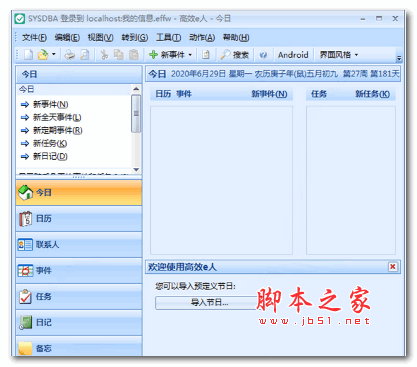Viewport: 417px width, 367px height.
Task: Click the Open folder toolbar icon
Action: coord(43,55)
